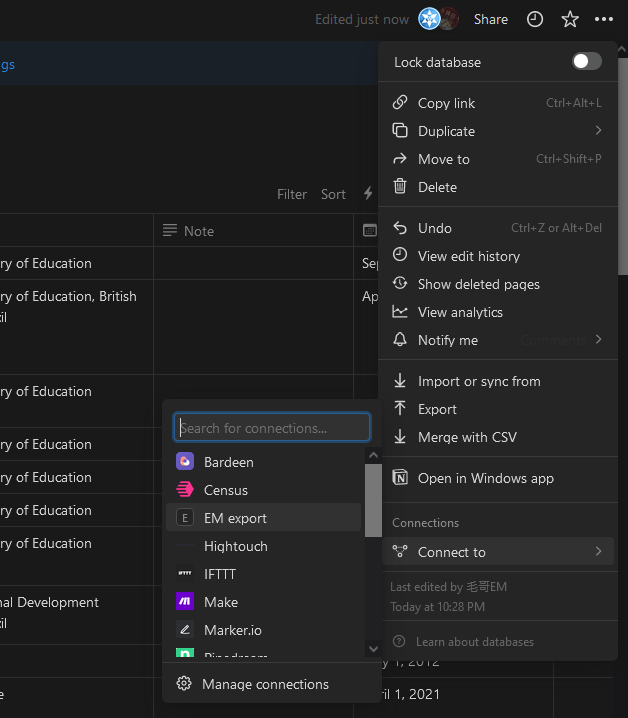Choose the Make connection

click(263, 602)
